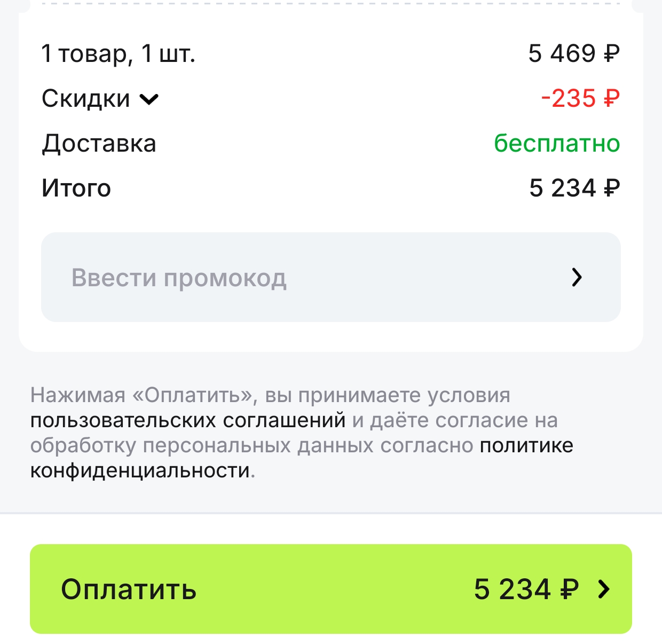Select the Доставка row label
This screenshot has width=662, height=644.
click(x=99, y=144)
